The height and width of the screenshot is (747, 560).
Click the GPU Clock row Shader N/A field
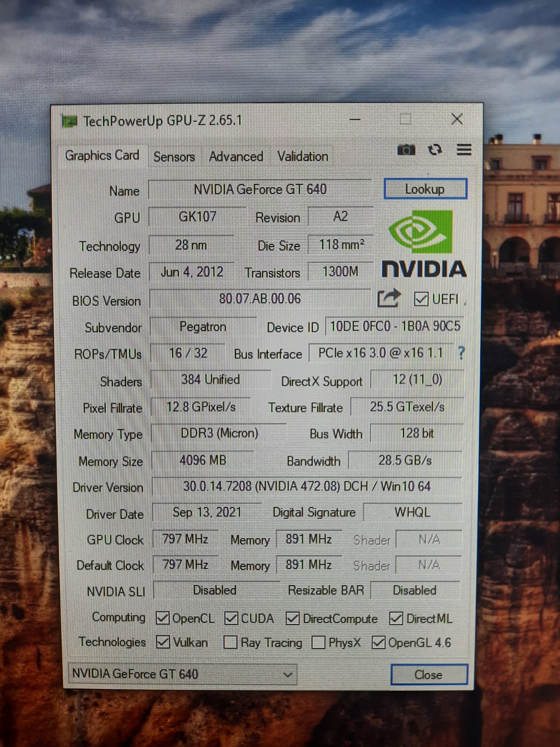tap(429, 540)
